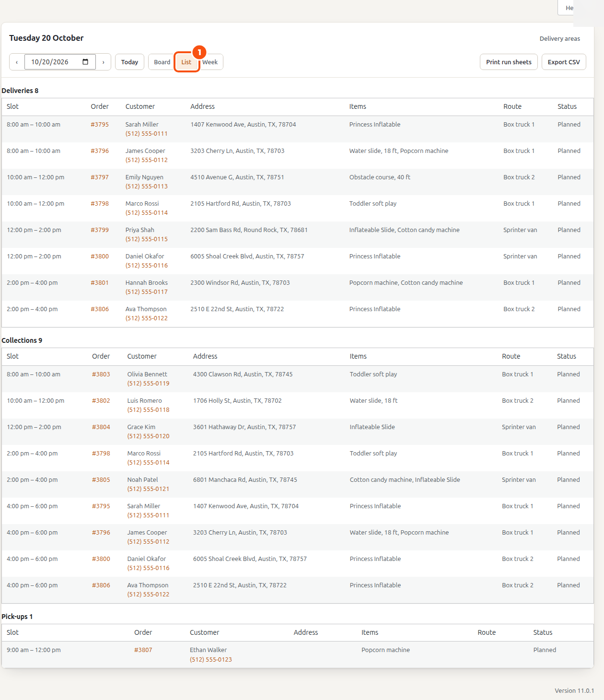Open delivery order #3799

pyautogui.click(x=100, y=230)
